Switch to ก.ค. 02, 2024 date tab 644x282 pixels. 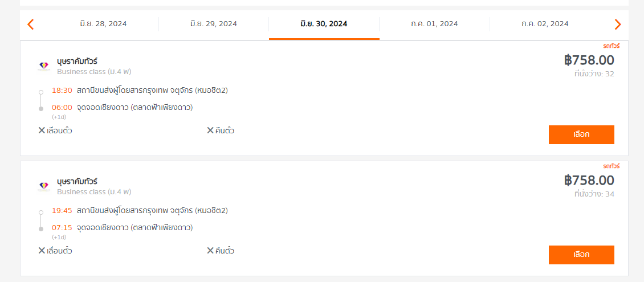pyautogui.click(x=545, y=24)
